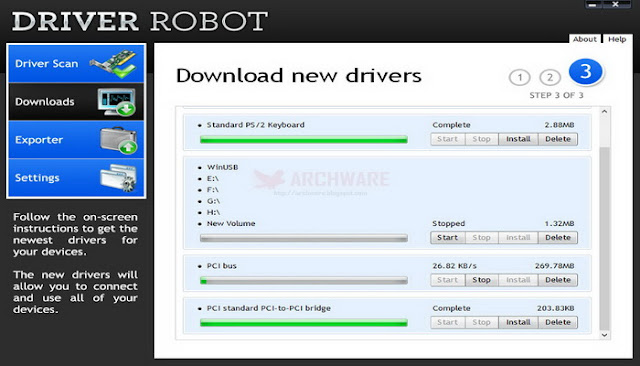The width and height of the screenshot is (640, 366).
Task: Minimize the Driver Robot window
Action: coord(592,4)
